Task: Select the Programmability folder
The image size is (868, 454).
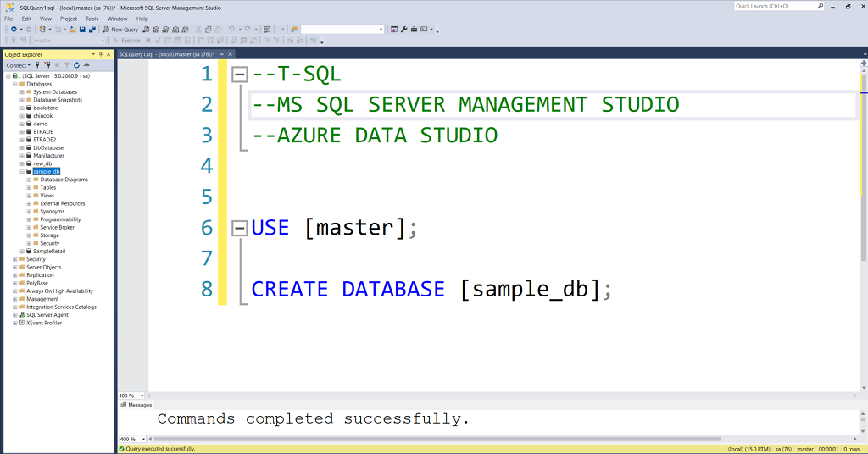Action: (x=60, y=219)
